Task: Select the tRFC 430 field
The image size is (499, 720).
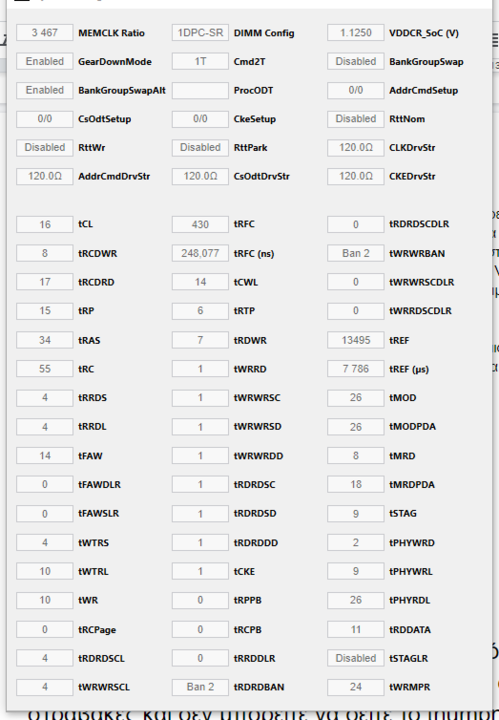Action: 200,225
